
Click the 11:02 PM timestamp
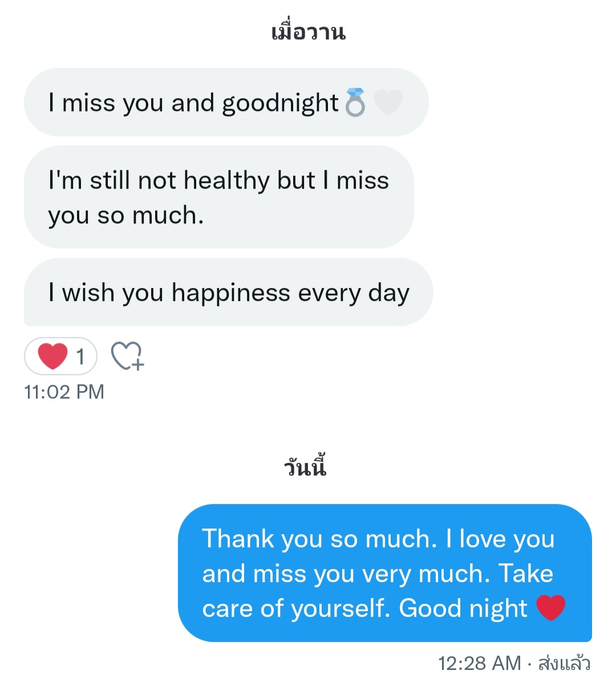tap(64, 392)
